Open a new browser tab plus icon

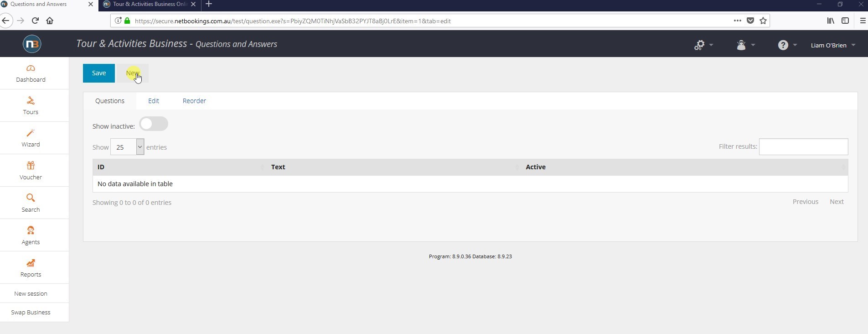pos(209,4)
